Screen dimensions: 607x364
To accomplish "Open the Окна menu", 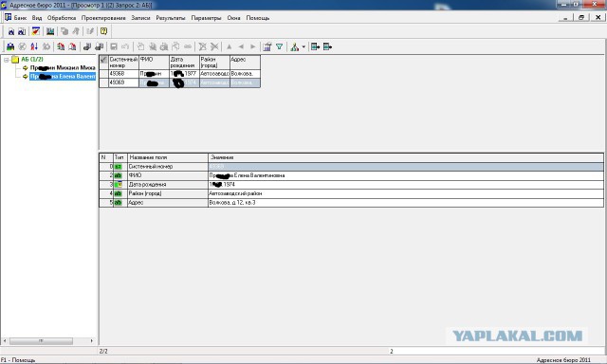I will coord(233,18).
